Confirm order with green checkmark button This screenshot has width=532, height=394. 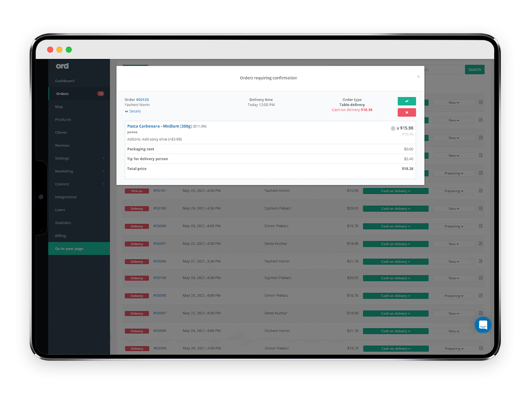click(407, 101)
